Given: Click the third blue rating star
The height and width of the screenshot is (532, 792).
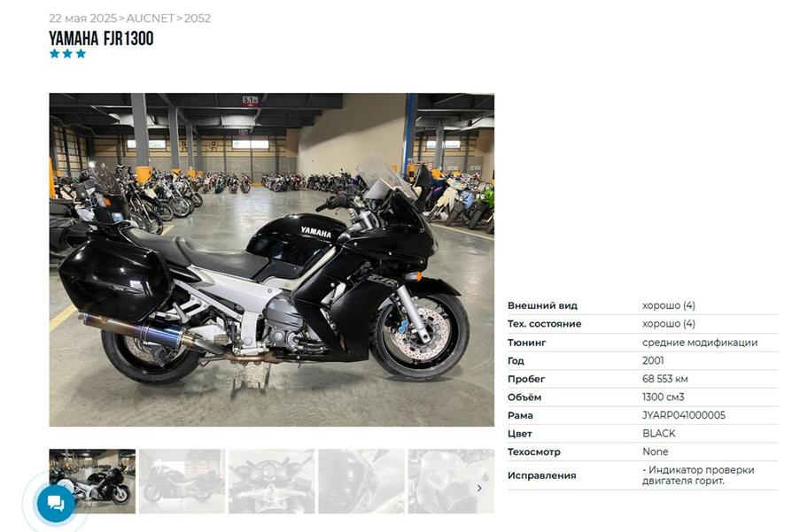Looking at the screenshot, I should tap(81, 53).
